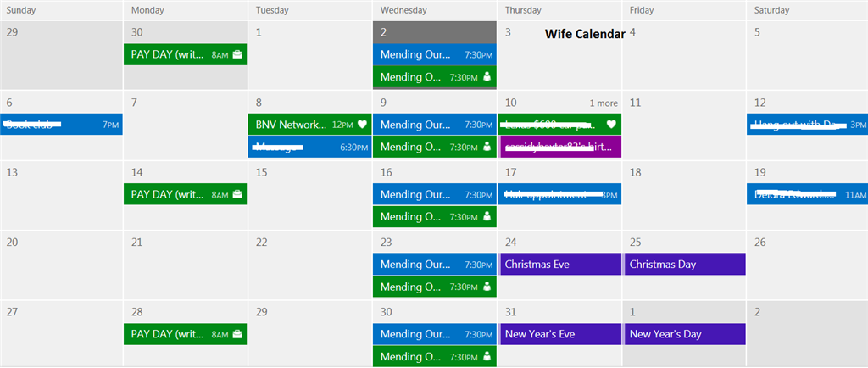The height and width of the screenshot is (368, 868).
Task: Click person icon on Wednesday 23 green event
Action: coord(487,286)
